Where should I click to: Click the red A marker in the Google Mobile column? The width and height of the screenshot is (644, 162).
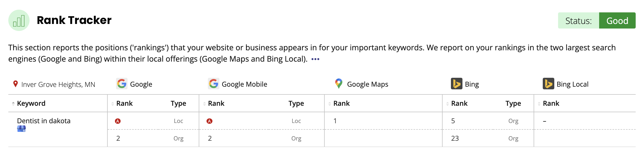pos(209,121)
